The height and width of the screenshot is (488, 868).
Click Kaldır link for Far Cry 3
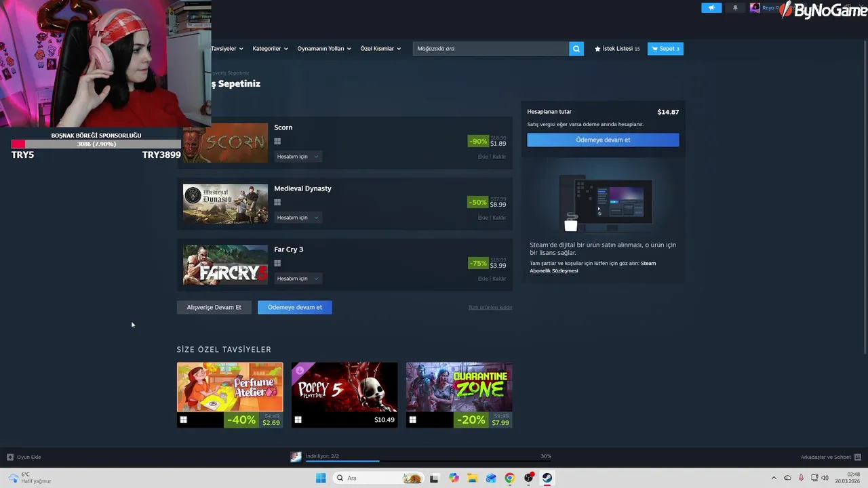point(499,279)
